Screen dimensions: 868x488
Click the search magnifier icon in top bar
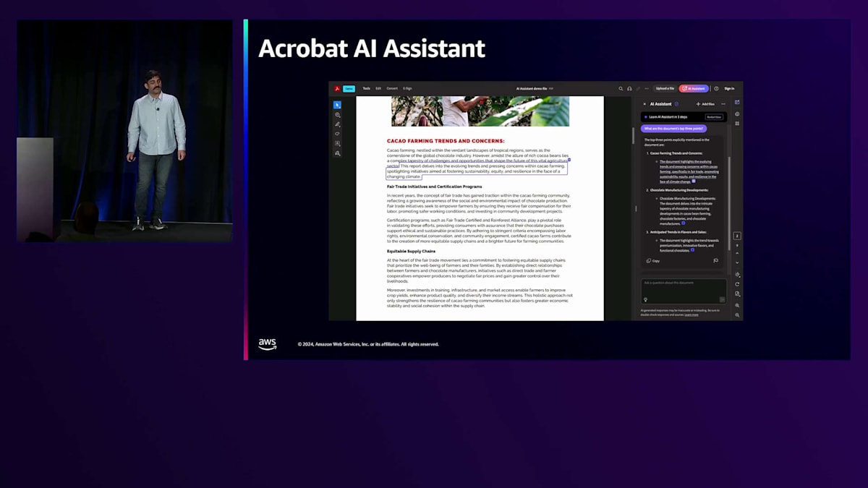[x=621, y=88]
